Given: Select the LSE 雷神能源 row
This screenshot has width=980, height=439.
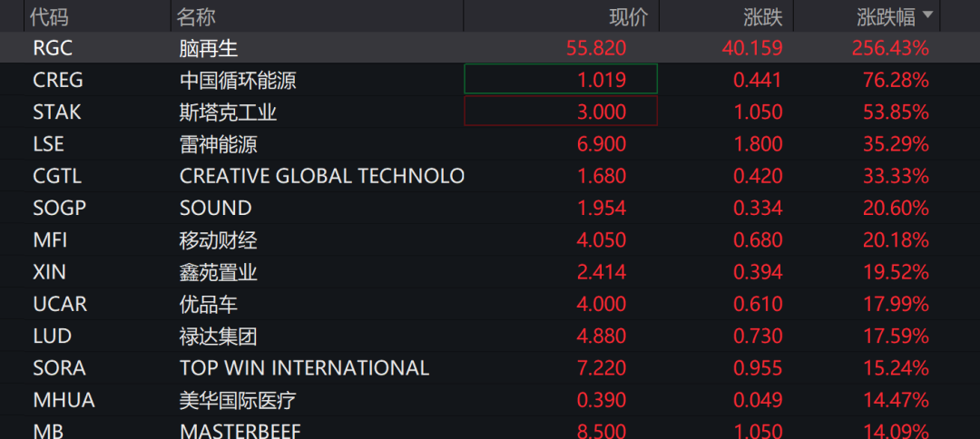Looking at the screenshot, I should pyautogui.click(x=490, y=144).
